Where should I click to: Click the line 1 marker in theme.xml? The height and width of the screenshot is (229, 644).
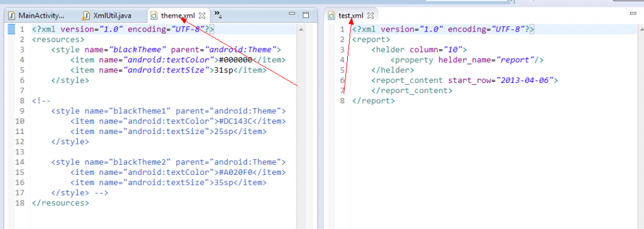11,29
